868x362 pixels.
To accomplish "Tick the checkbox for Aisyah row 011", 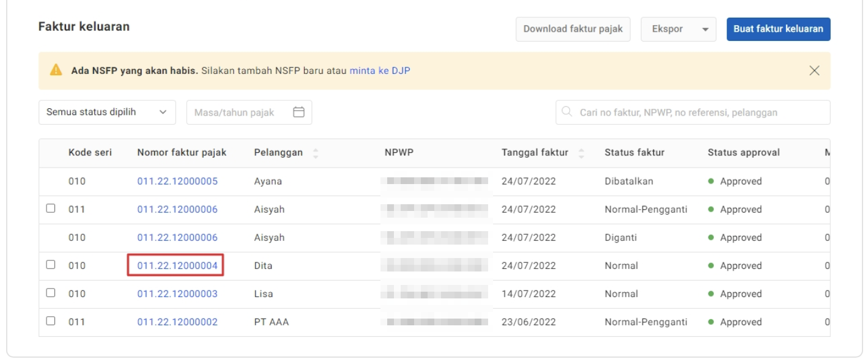I will pyautogui.click(x=51, y=209).
